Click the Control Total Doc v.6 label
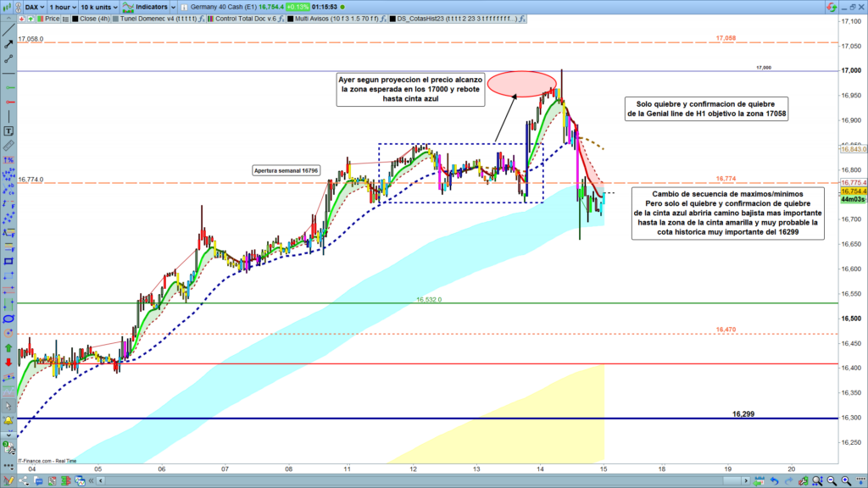This screenshot has width=868, height=488. (x=248, y=17)
